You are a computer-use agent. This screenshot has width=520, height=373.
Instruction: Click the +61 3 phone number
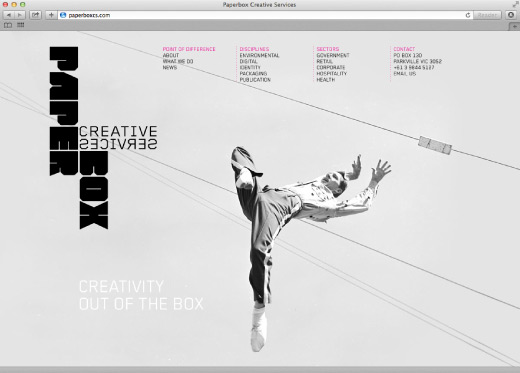pyautogui.click(x=414, y=67)
